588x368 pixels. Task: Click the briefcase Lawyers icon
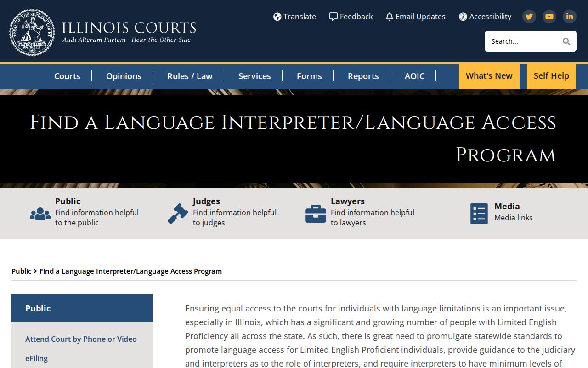pos(316,213)
